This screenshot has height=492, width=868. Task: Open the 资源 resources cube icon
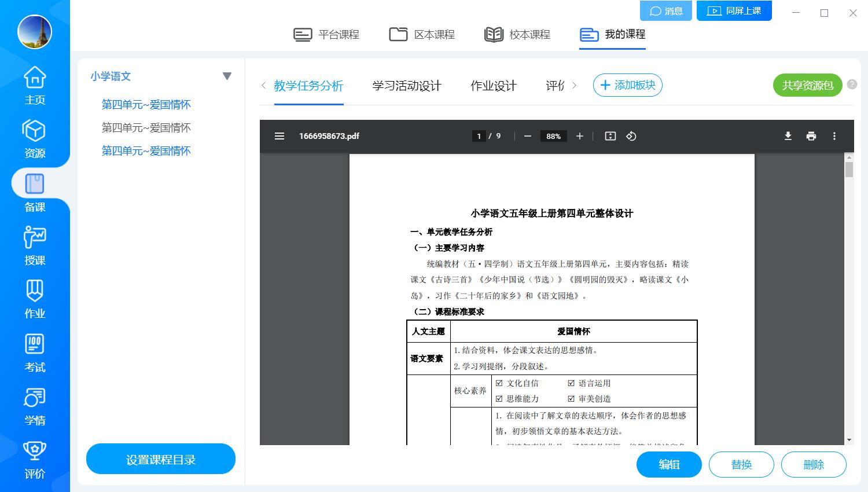click(x=35, y=131)
